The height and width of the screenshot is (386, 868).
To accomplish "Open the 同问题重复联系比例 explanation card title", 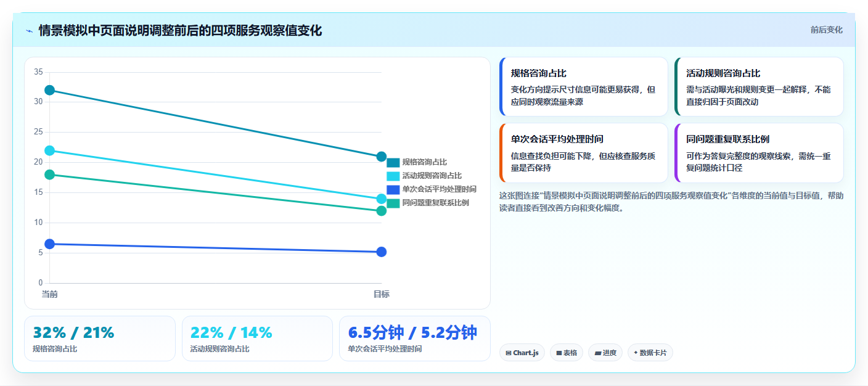I will pos(728,139).
